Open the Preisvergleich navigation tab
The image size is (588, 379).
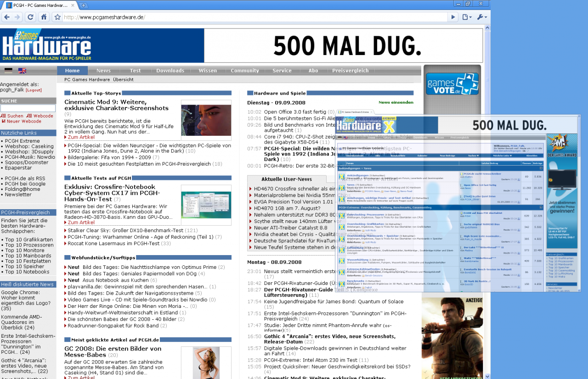pyautogui.click(x=351, y=71)
